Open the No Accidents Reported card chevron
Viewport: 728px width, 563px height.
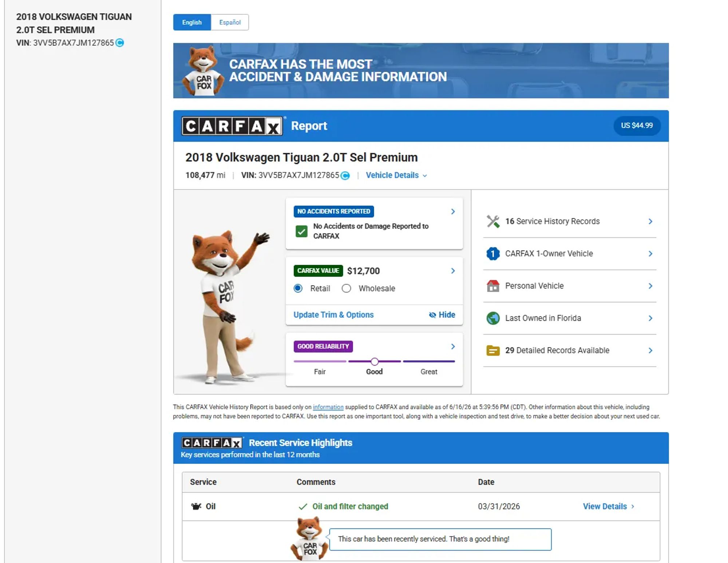pos(453,212)
